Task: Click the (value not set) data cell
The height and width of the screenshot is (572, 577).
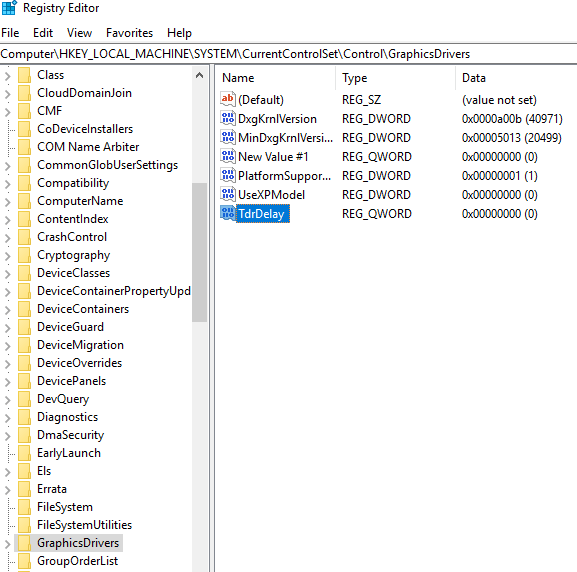Action: click(x=499, y=100)
